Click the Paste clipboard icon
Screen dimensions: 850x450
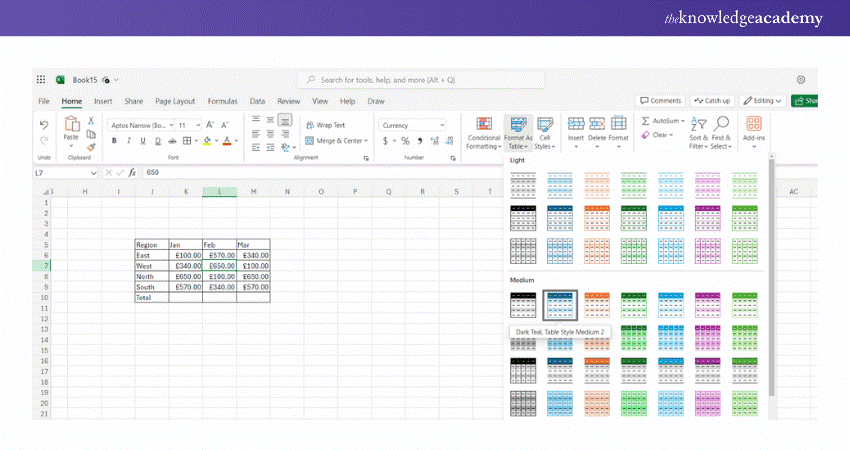pos(72,126)
